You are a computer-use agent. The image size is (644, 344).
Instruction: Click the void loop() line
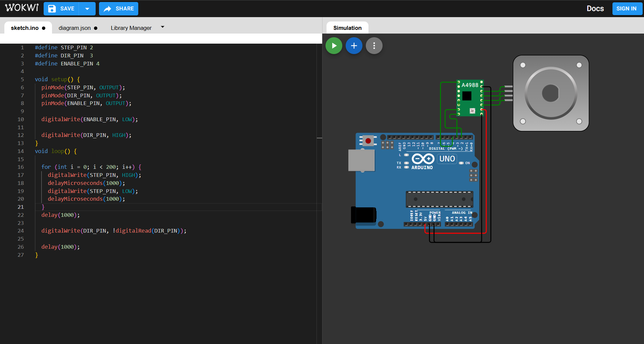click(x=56, y=151)
